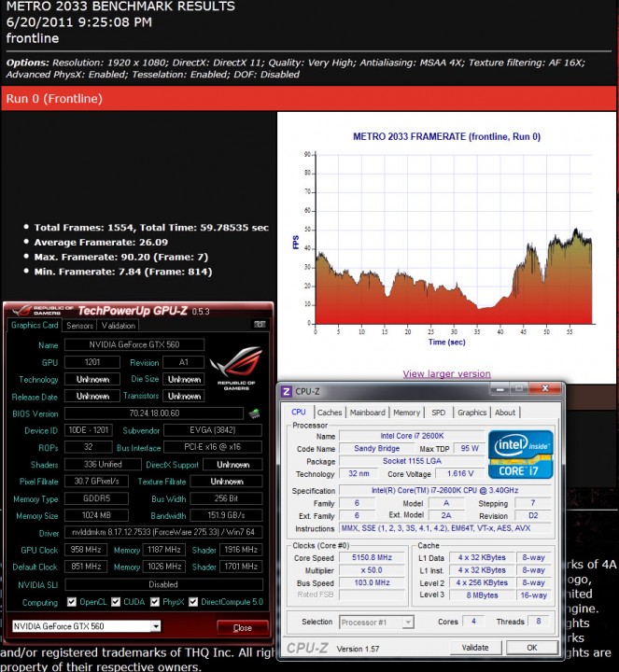Click the Instructions value MMX, SSE line
619x672 pixels.
tap(444, 528)
